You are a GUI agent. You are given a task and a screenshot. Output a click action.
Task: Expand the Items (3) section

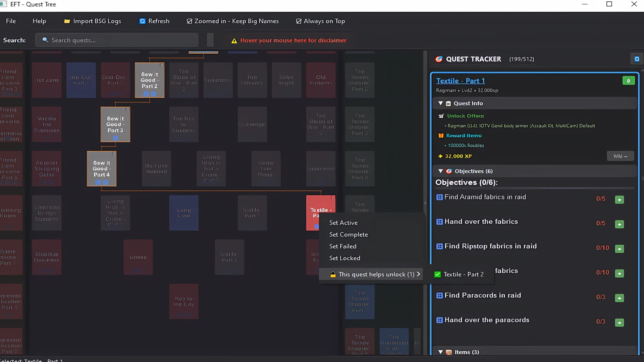pyautogui.click(x=440, y=352)
